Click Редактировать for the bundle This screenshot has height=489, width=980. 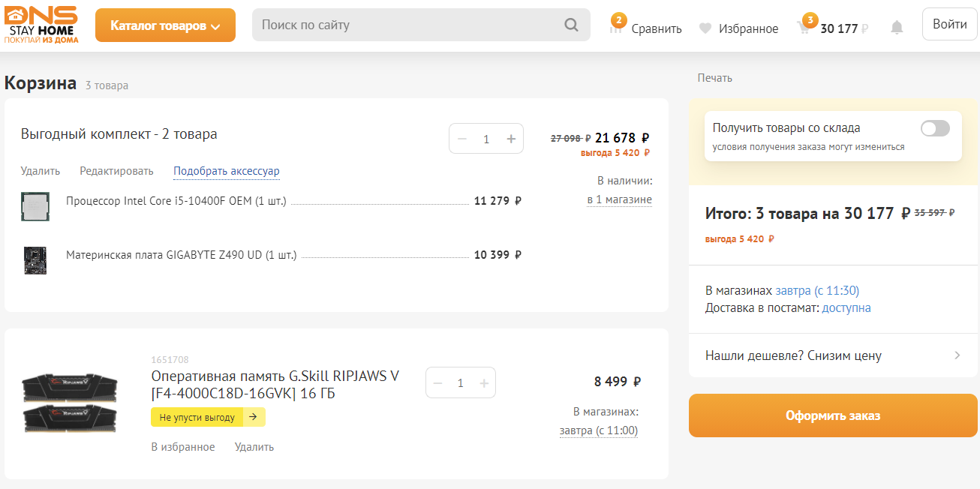coord(116,171)
